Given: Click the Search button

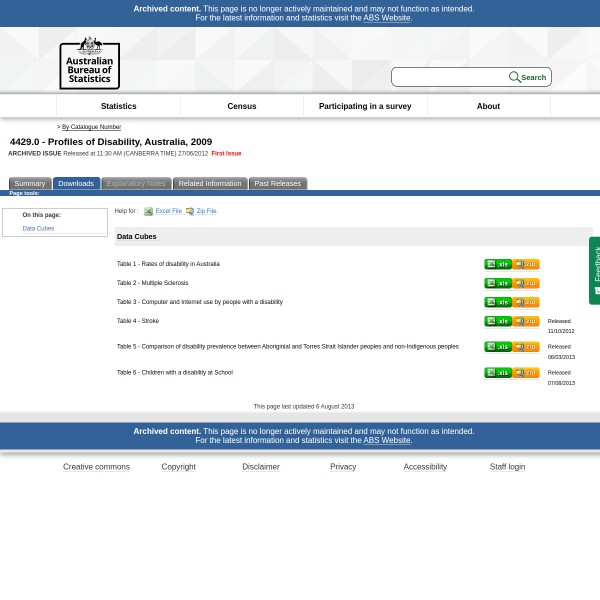Looking at the screenshot, I should 528,77.
